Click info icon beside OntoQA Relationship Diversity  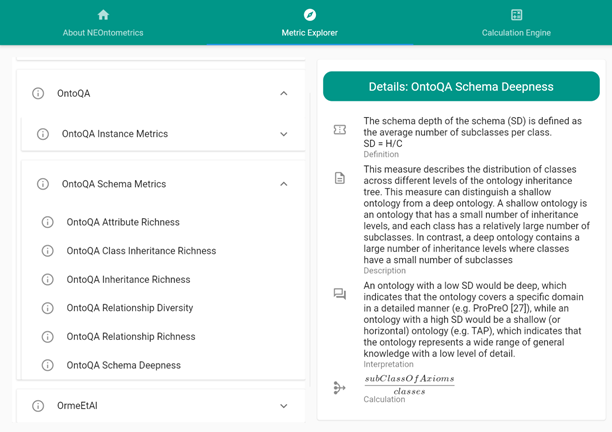coord(48,308)
